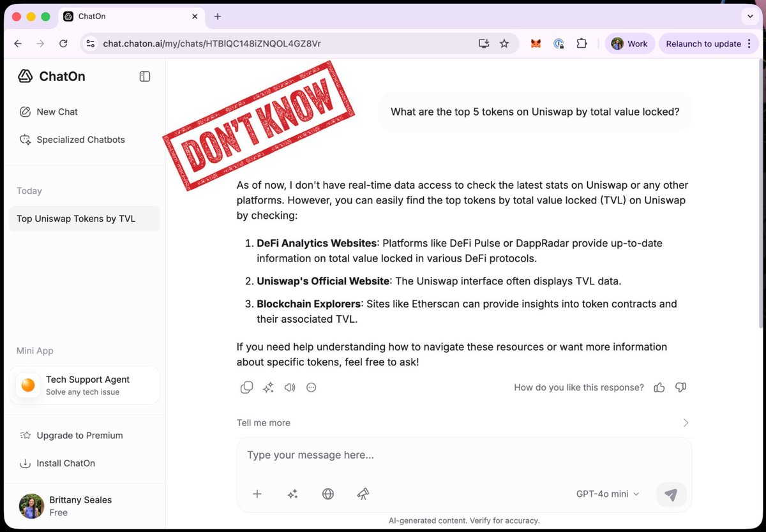Click Install ChatOn
The height and width of the screenshot is (532, 766).
(57, 464)
